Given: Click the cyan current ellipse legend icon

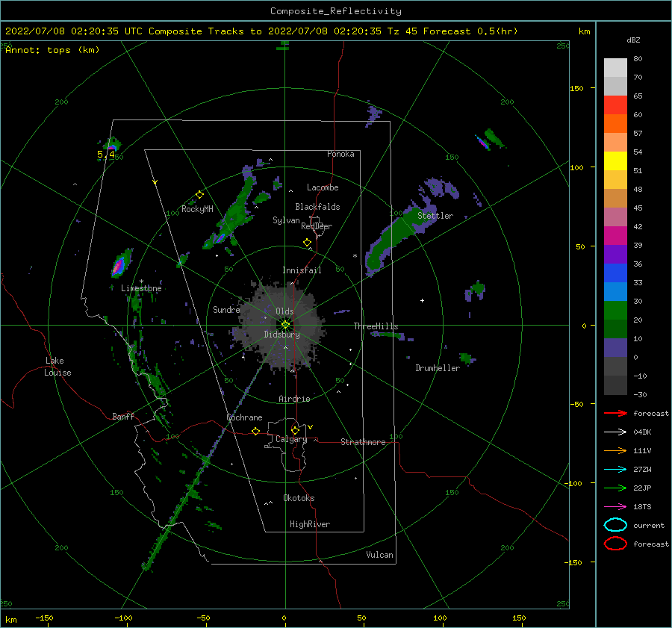Looking at the screenshot, I should (x=615, y=525).
